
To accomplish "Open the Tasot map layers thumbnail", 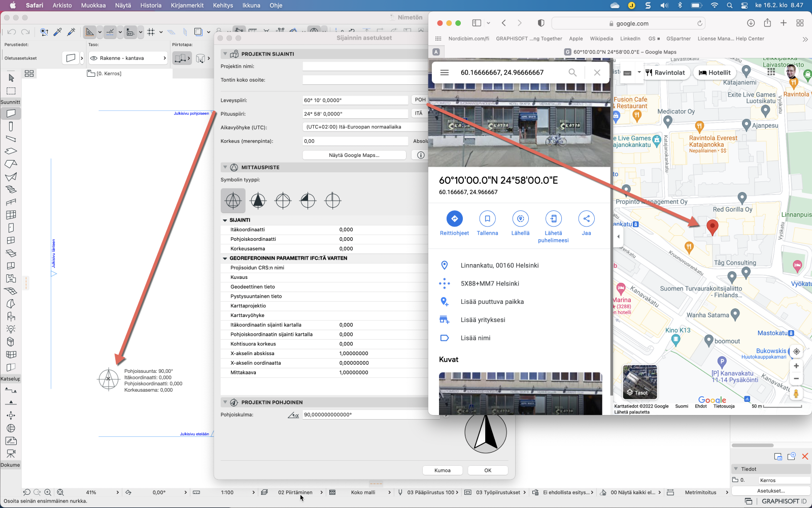I will 639,382.
